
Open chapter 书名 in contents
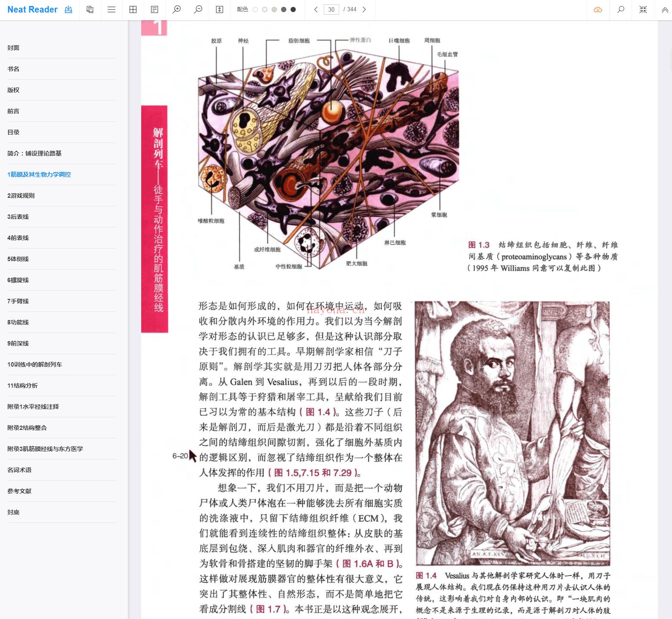[62, 69]
